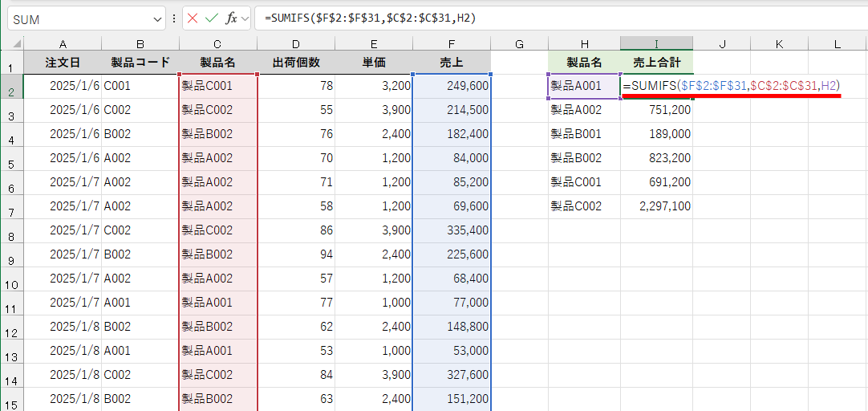The width and height of the screenshot is (868, 411).
Task: Select column A header
Action: (x=63, y=44)
